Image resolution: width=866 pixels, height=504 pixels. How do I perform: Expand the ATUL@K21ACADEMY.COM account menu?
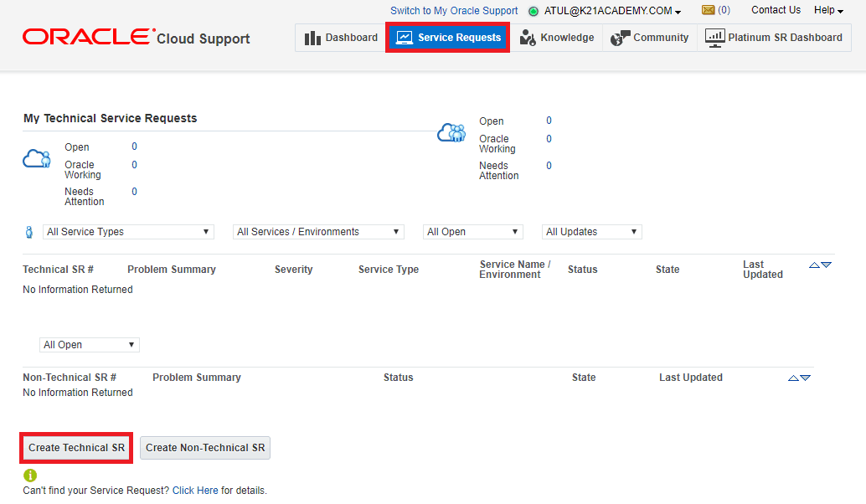[607, 11]
